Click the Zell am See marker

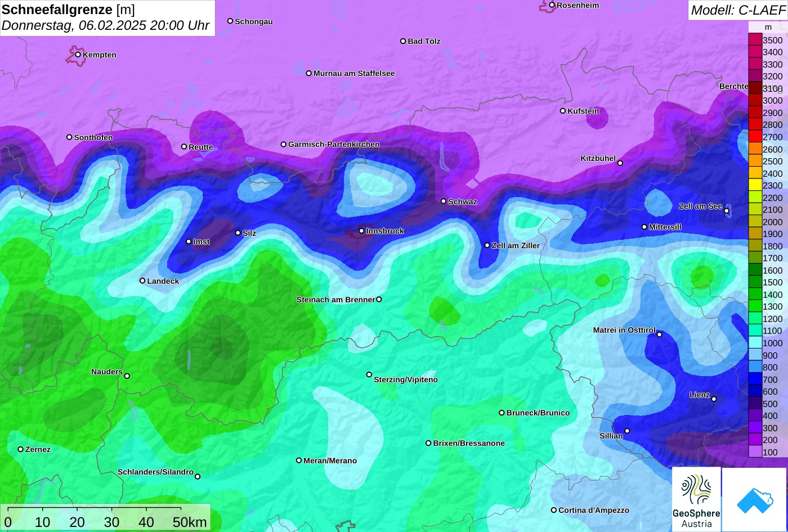[727, 211]
